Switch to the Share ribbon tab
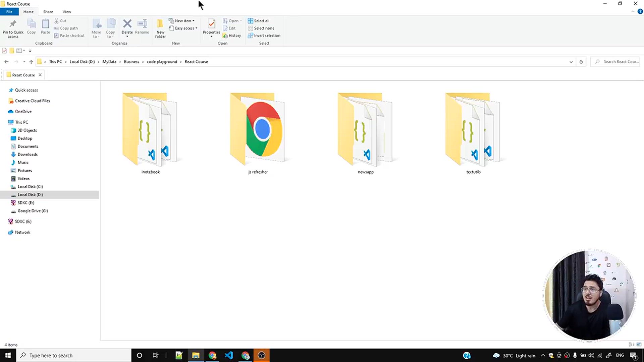Screen dimensions: 644x362 (x=48, y=12)
